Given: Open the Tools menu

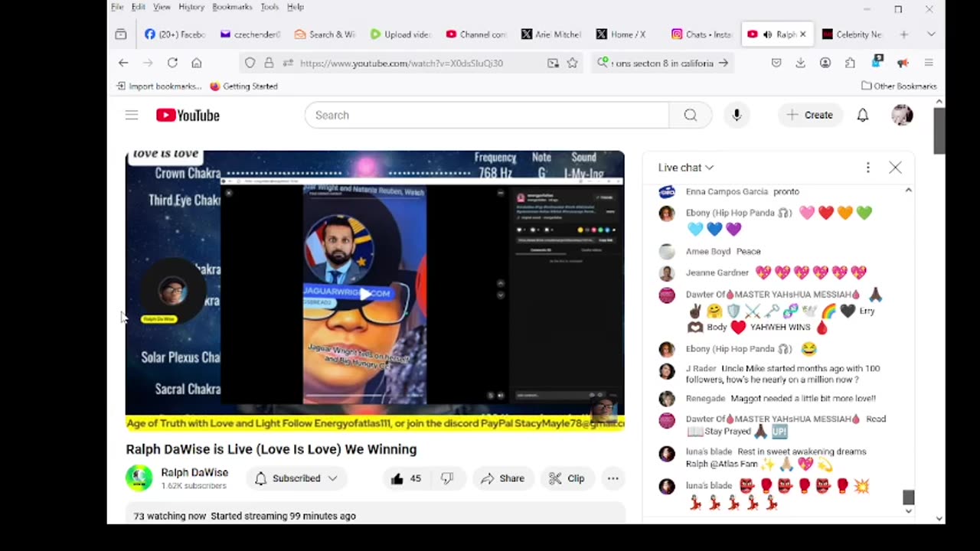Looking at the screenshot, I should [x=269, y=7].
